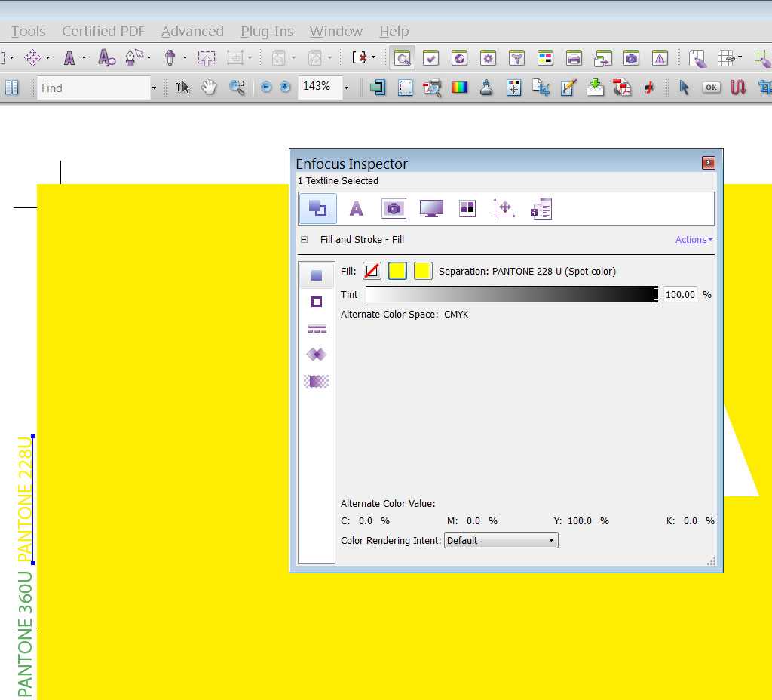Open the zoom percentage dropdown arrow

[347, 88]
